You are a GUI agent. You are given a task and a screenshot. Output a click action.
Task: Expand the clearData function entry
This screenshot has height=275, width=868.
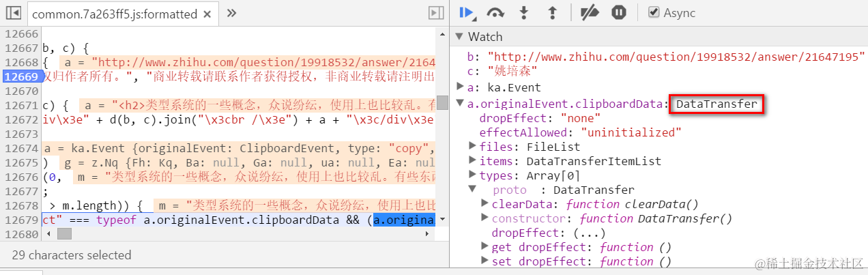point(485,204)
